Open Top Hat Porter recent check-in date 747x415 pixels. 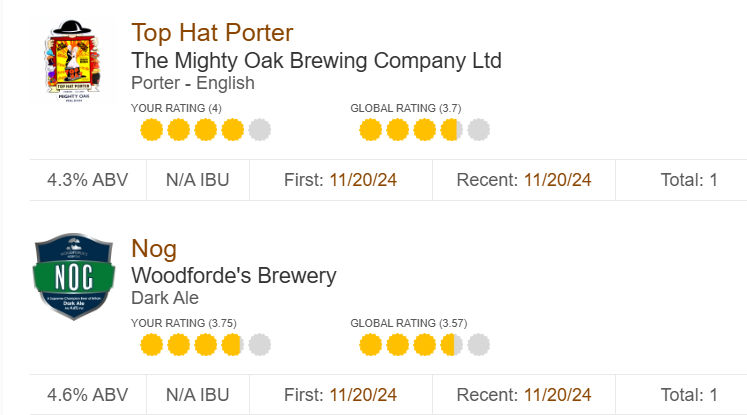pyautogui.click(x=557, y=180)
